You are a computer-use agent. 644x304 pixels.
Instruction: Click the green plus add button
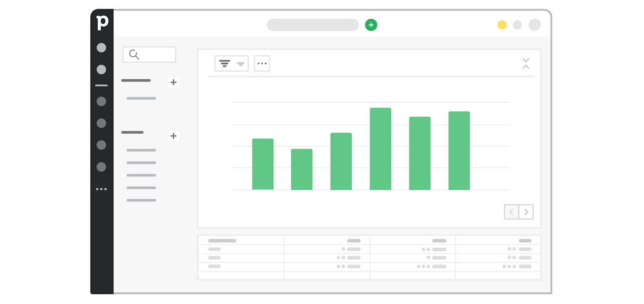click(371, 25)
